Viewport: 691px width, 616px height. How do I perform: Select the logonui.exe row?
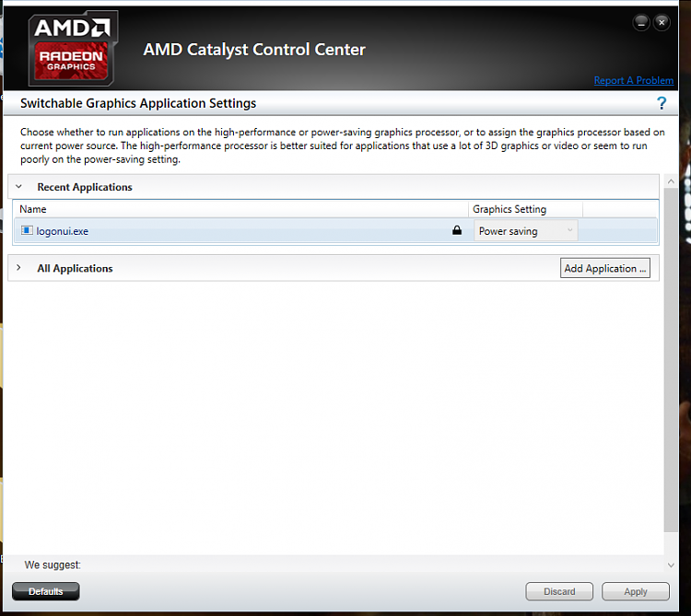(335, 231)
